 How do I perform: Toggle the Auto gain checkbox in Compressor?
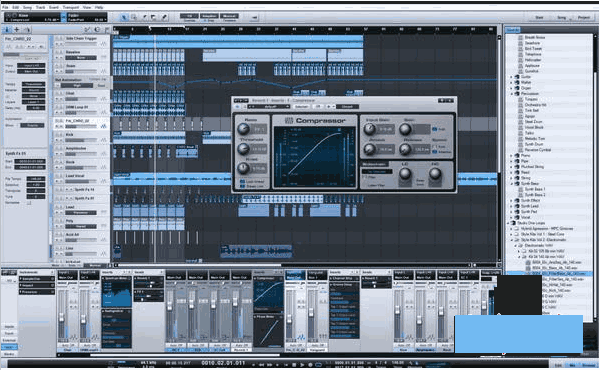point(434,129)
